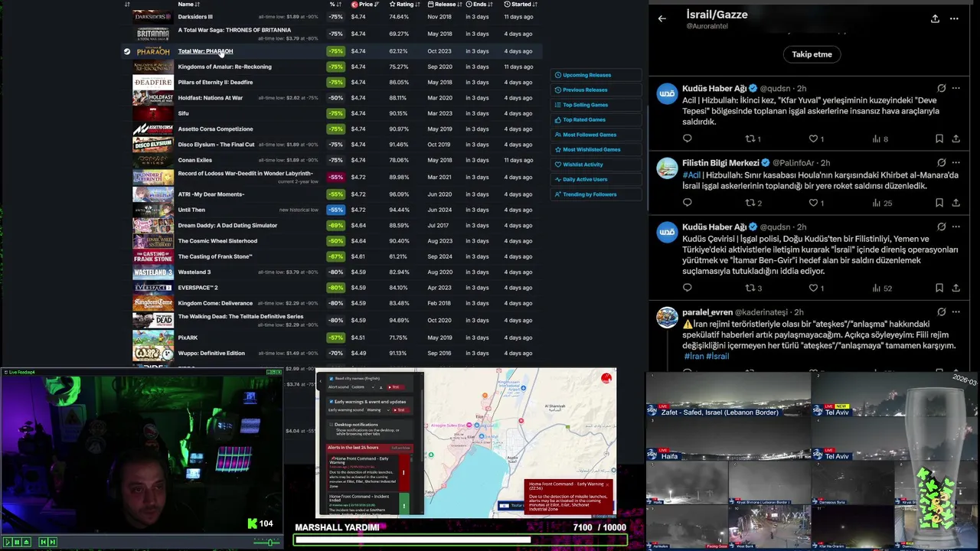
Task: Reply to the Kudüs Çevirisi post
Action: coord(687,288)
